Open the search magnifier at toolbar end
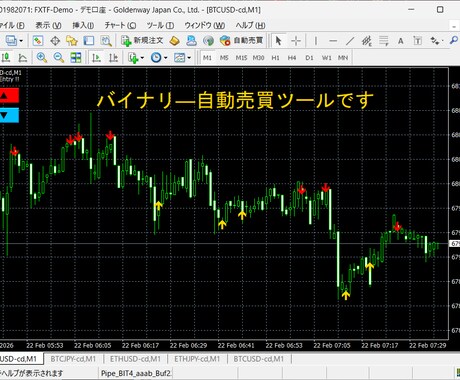Screen dimensions: 460x380 (454, 40)
